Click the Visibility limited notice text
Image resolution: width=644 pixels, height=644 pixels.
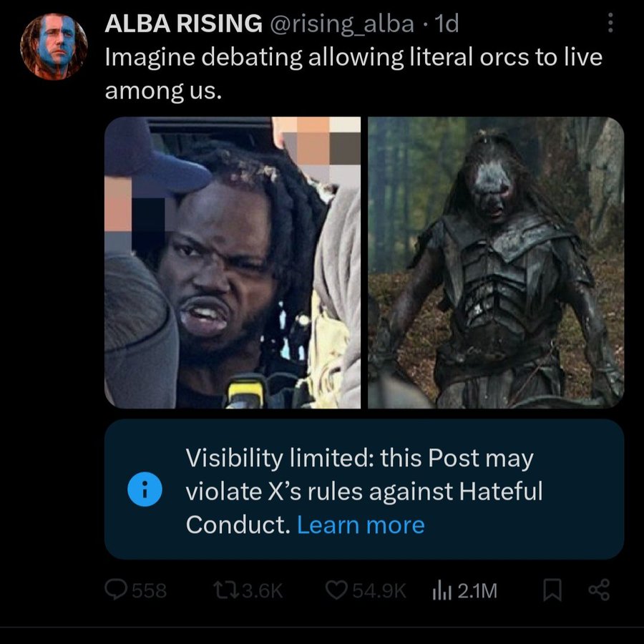[364, 491]
